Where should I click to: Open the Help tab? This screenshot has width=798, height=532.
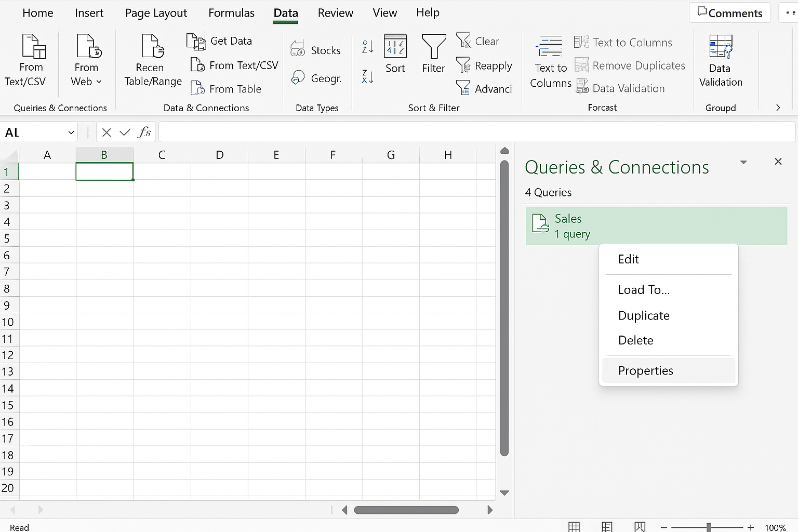coord(428,12)
